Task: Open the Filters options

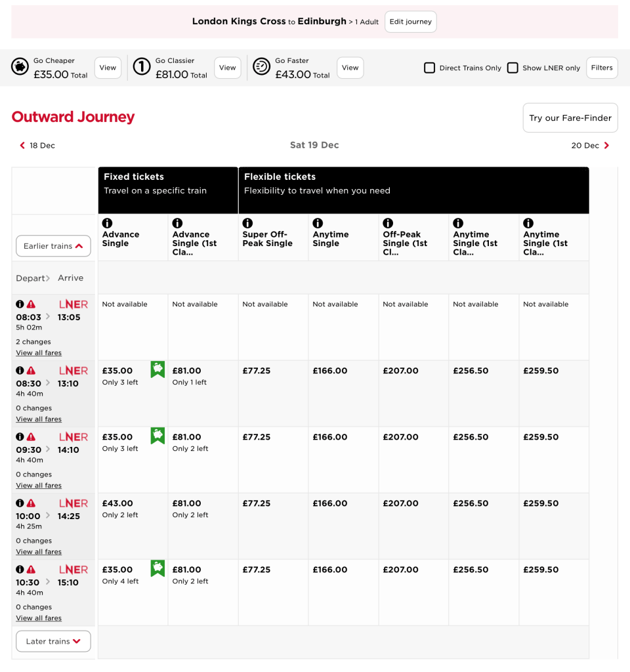Action: (x=601, y=68)
